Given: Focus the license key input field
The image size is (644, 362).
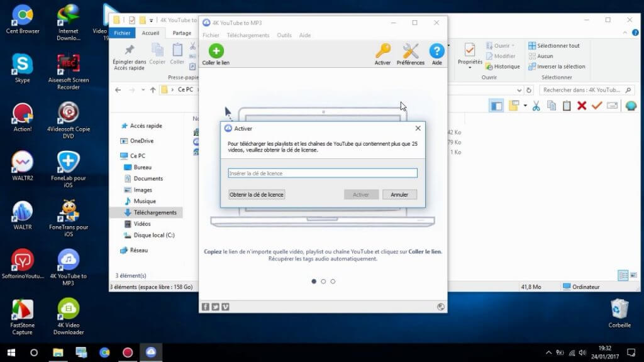Looking at the screenshot, I should click(323, 173).
